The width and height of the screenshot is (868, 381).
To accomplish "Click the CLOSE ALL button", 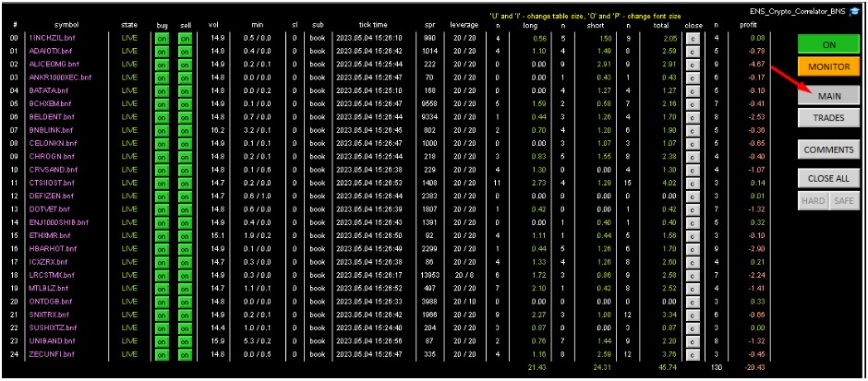I will [x=828, y=179].
